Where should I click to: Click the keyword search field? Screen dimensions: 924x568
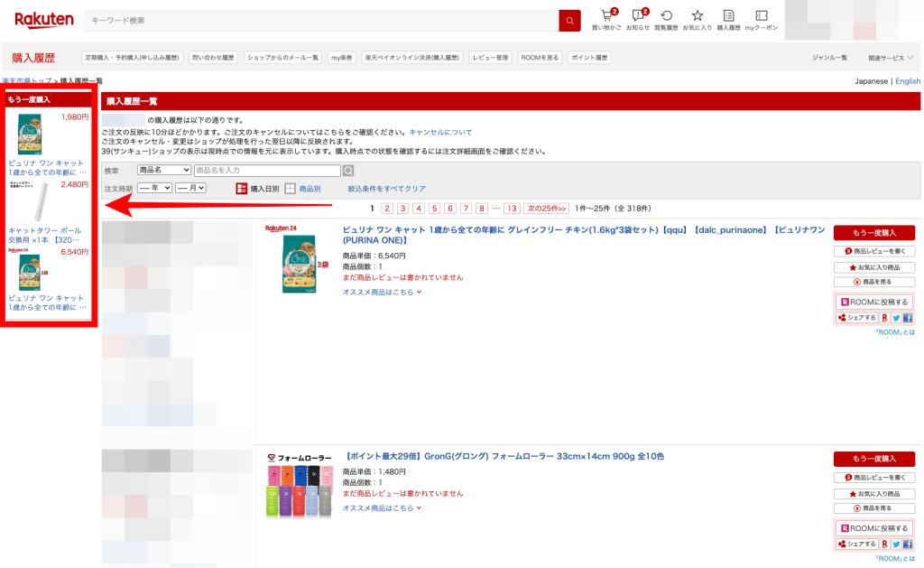point(322,21)
